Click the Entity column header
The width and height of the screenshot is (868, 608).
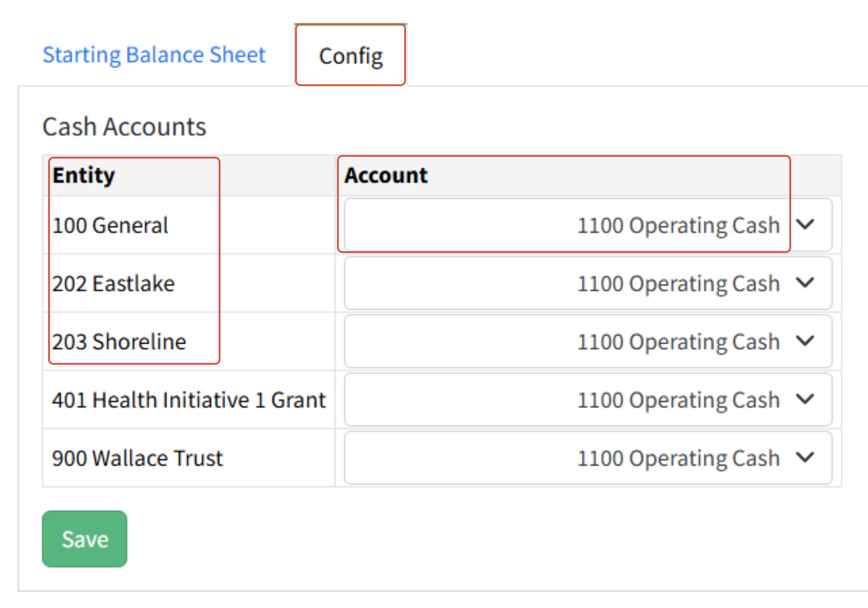coord(84,175)
